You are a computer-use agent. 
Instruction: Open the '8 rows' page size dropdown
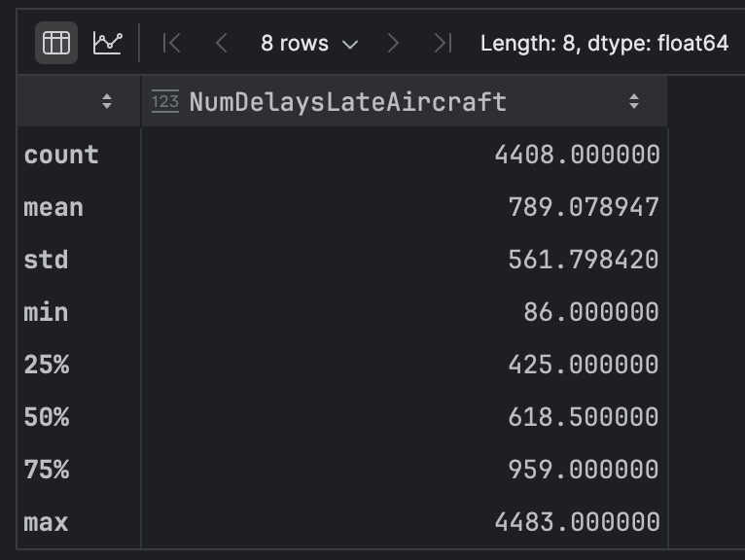[x=308, y=43]
